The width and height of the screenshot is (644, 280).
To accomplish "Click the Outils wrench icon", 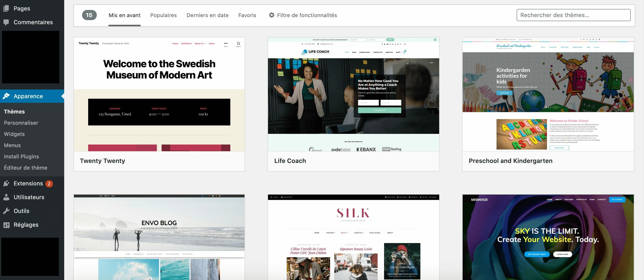I will point(6,211).
